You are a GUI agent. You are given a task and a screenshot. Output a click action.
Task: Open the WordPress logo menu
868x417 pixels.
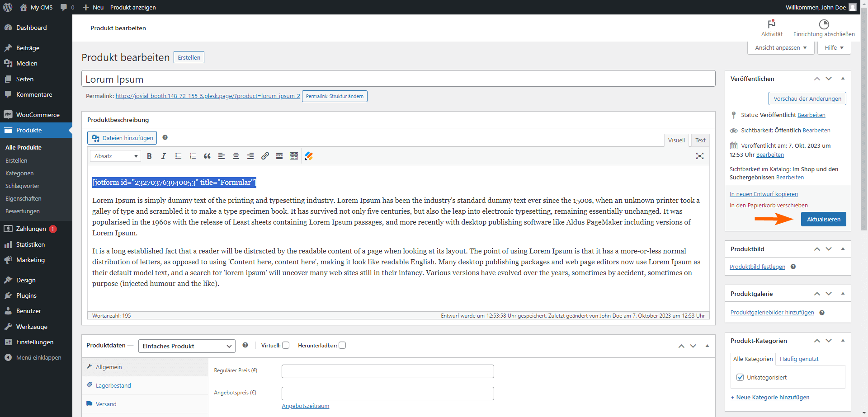pyautogui.click(x=8, y=7)
